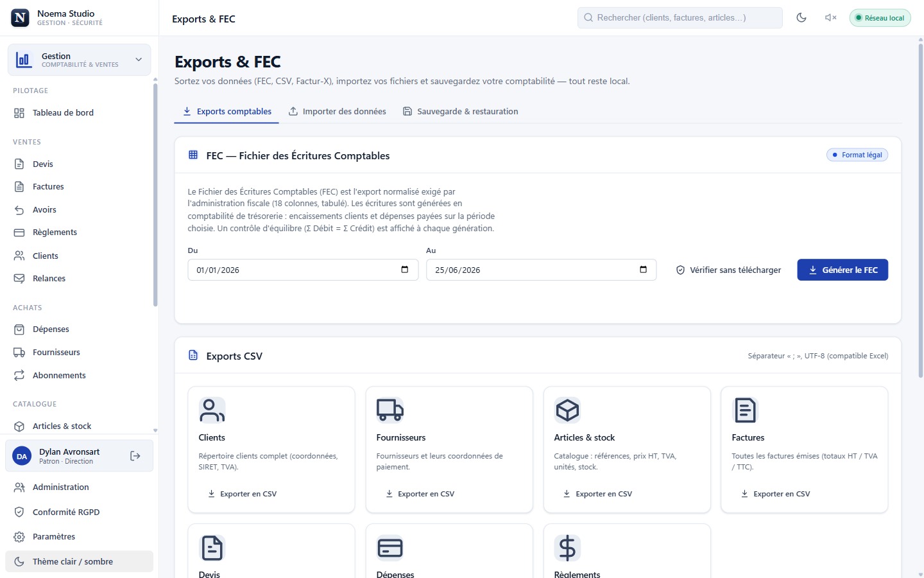The image size is (924, 578).
Task: Click the Conformité RGPD shield icon
Action: click(x=19, y=512)
